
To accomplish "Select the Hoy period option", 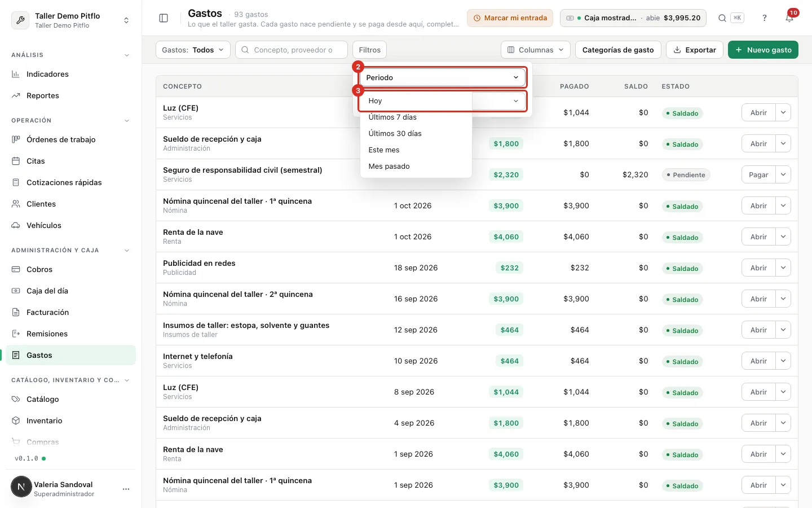I will click(416, 101).
